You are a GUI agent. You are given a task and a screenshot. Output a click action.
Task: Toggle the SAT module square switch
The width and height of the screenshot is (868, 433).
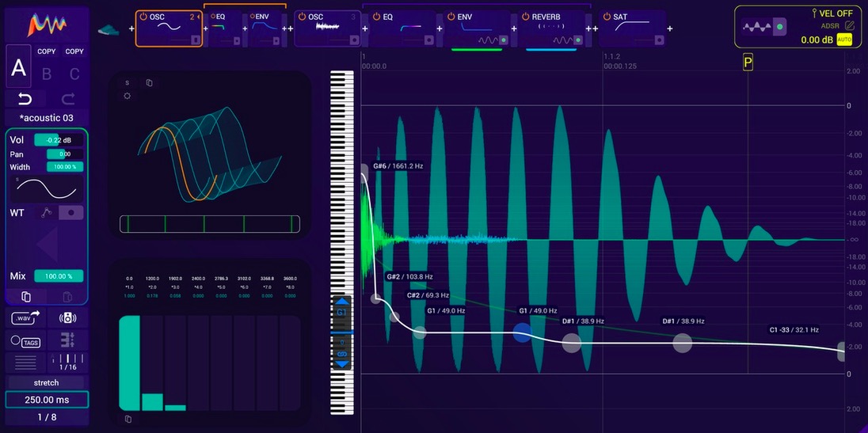click(659, 40)
